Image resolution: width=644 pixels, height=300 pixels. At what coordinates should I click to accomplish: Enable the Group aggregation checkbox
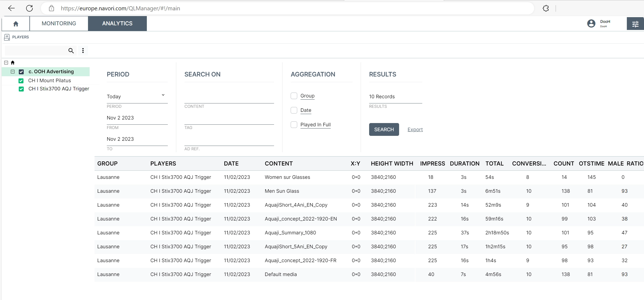click(x=294, y=96)
